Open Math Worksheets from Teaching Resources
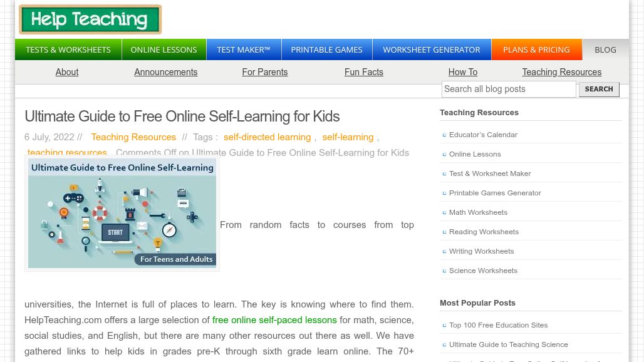The width and height of the screenshot is (644, 362). tap(478, 212)
